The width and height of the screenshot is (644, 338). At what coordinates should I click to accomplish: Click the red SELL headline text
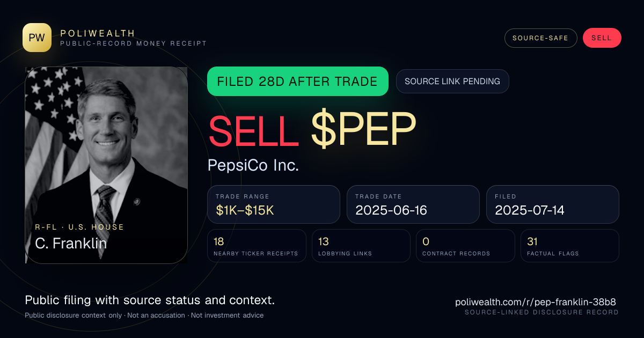(x=253, y=131)
